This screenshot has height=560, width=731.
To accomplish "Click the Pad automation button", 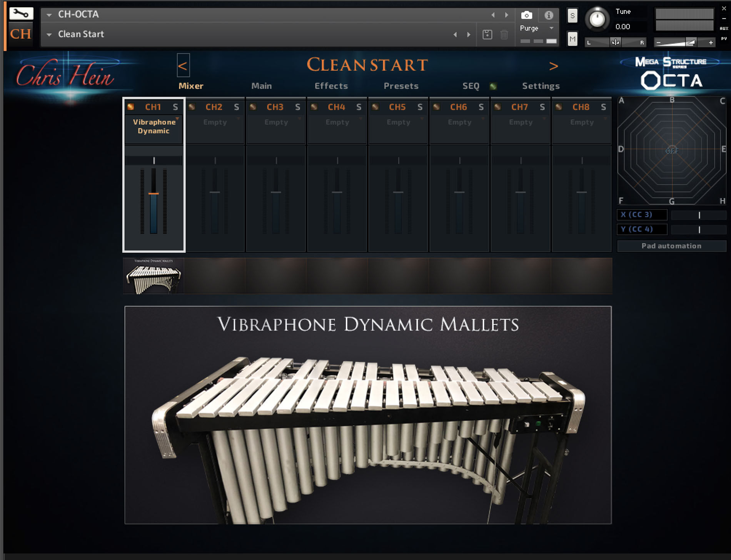I will click(x=671, y=246).
